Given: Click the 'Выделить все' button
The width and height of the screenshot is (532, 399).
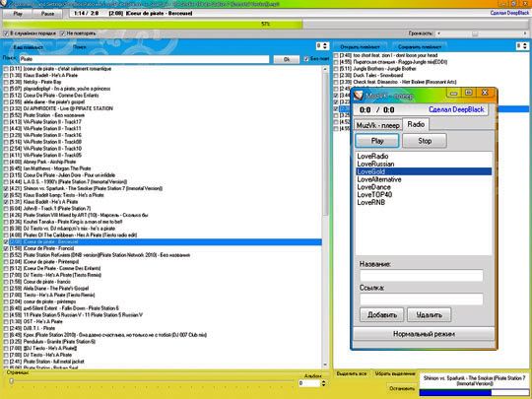Looking at the screenshot, I should pos(352,373).
